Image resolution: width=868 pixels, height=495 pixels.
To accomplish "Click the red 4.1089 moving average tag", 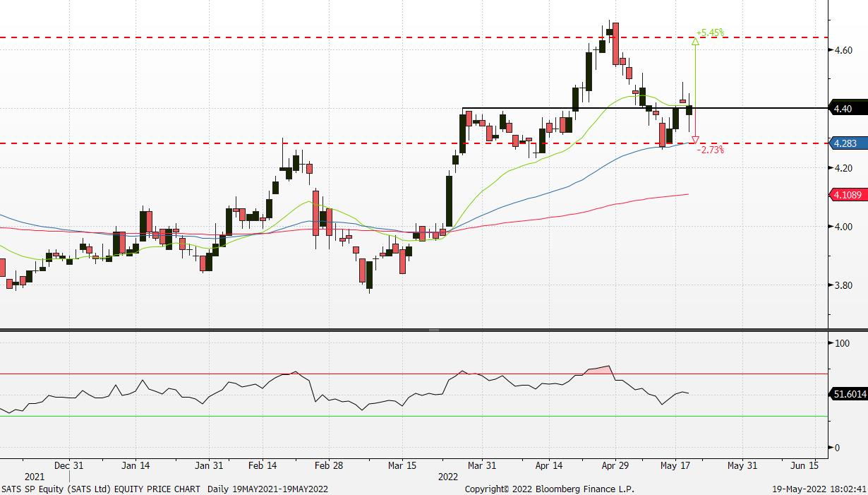I will click(x=847, y=194).
